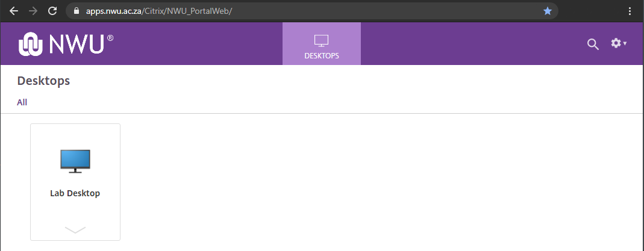Click the NWU logo
The image size is (644, 251).
(66, 43)
